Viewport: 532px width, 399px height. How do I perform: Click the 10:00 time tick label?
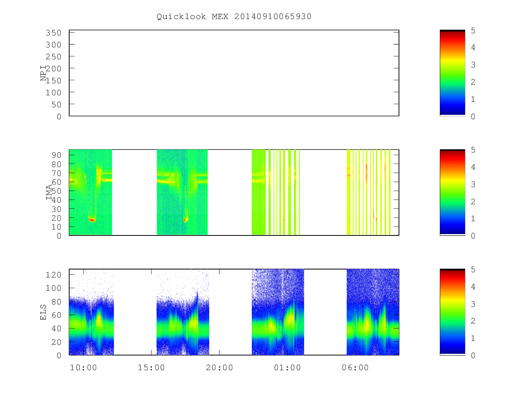tap(83, 368)
